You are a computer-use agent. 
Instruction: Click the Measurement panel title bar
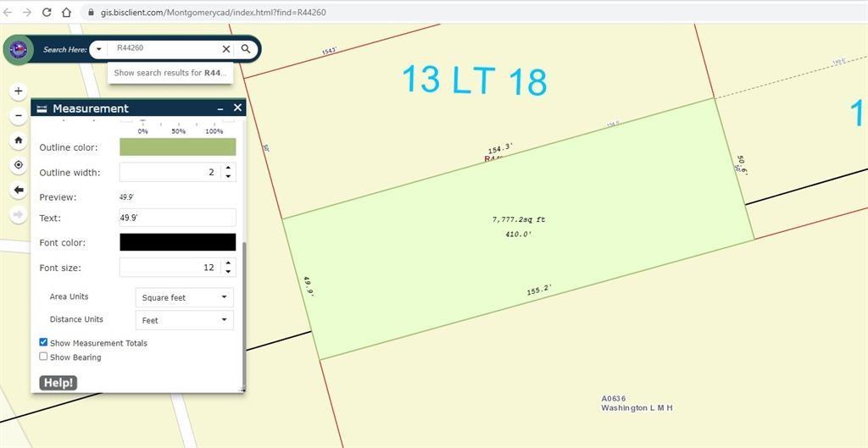click(x=138, y=108)
